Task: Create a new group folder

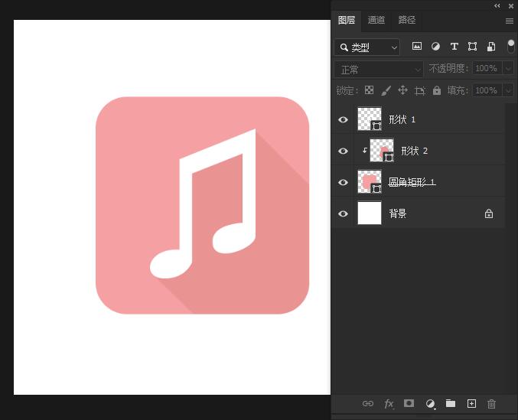Action: (x=451, y=403)
